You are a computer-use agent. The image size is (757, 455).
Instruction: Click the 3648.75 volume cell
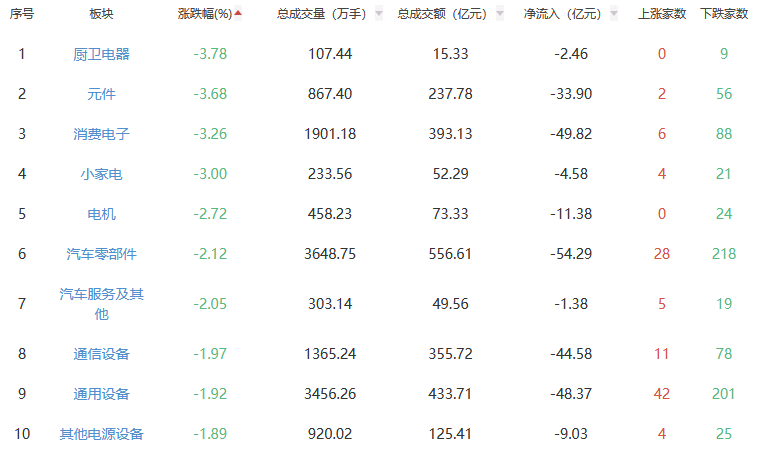click(329, 254)
